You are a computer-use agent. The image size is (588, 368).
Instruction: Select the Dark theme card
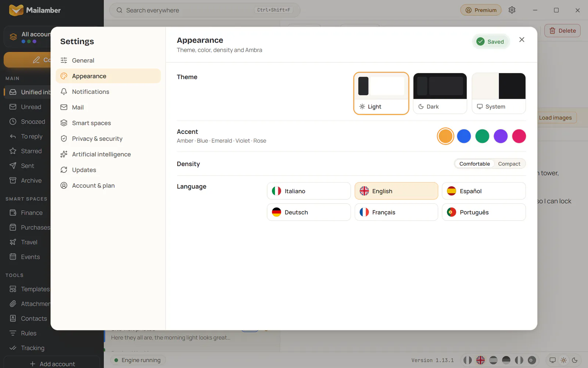440,93
